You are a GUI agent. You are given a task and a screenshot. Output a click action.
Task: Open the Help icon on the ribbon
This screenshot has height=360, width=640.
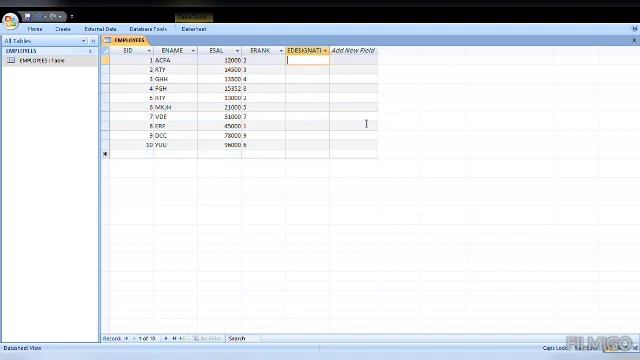click(x=635, y=29)
